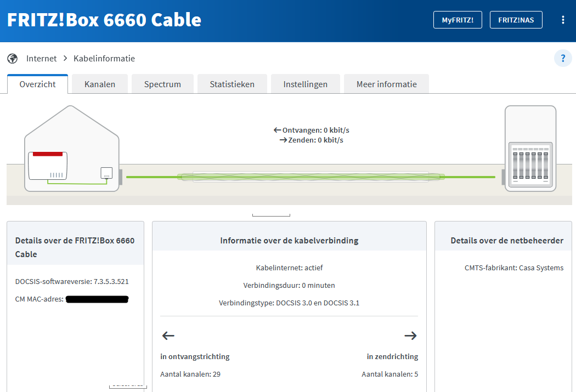This screenshot has height=392, width=576.
Task: Switch to the Kanalen tab
Action: click(100, 84)
